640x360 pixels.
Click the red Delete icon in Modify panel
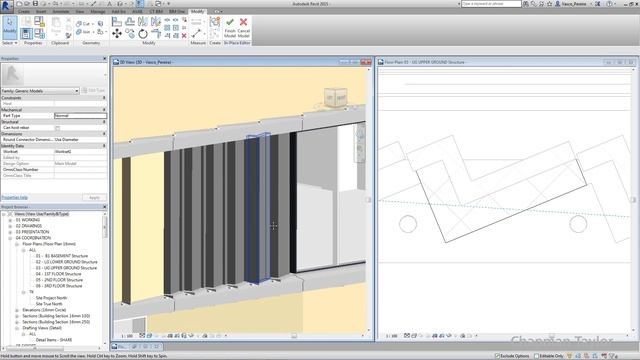[x=184, y=36]
